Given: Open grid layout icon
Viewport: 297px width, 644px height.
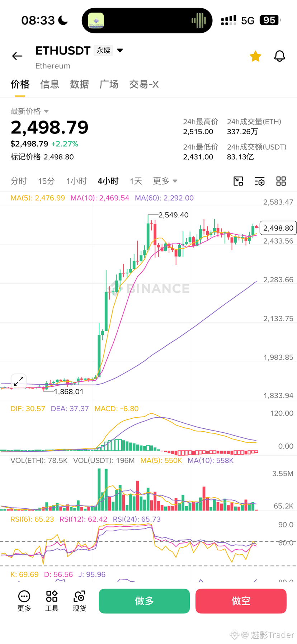Looking at the screenshot, I should (x=281, y=181).
